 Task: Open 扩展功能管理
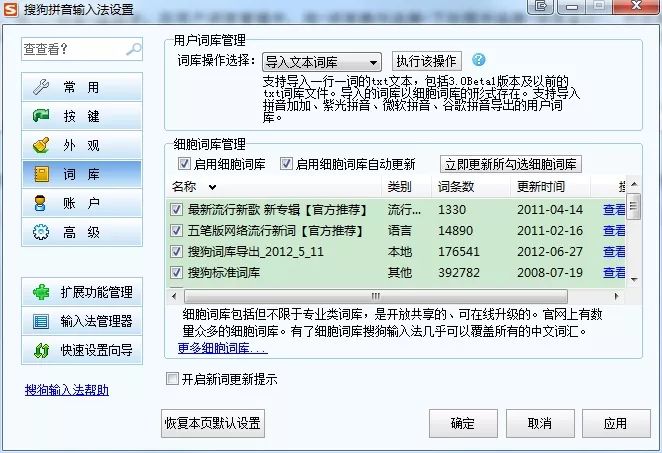(x=82, y=292)
